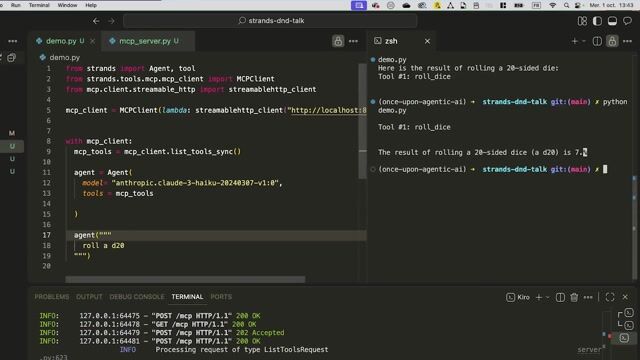Screen dimensions: 640x360
Task: Create new terminal in bottom panel
Action: coord(539,297)
